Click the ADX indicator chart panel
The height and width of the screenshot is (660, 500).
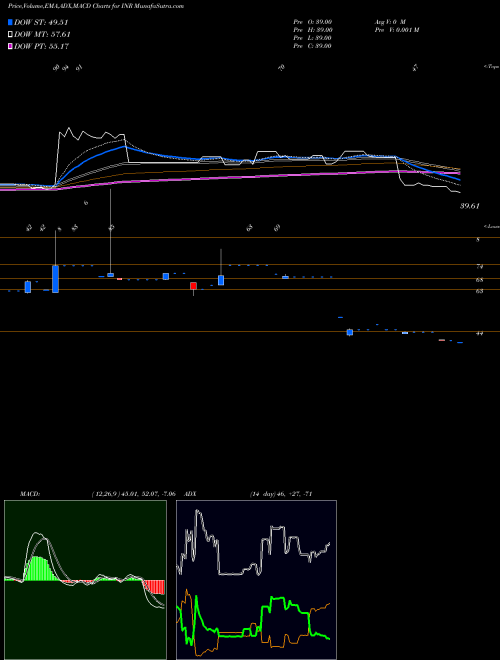[x=256, y=580]
